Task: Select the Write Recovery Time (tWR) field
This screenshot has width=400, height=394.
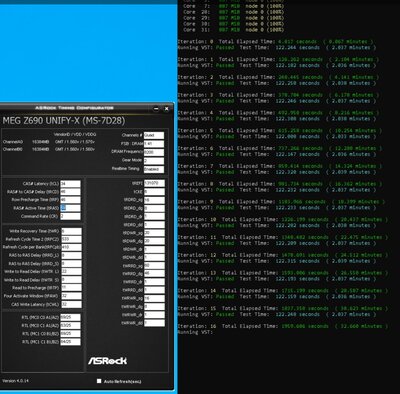Action: pyautogui.click(x=71, y=231)
